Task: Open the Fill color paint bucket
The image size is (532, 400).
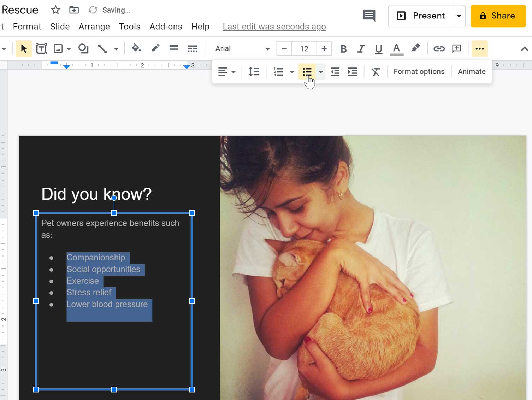Action: 136,48
